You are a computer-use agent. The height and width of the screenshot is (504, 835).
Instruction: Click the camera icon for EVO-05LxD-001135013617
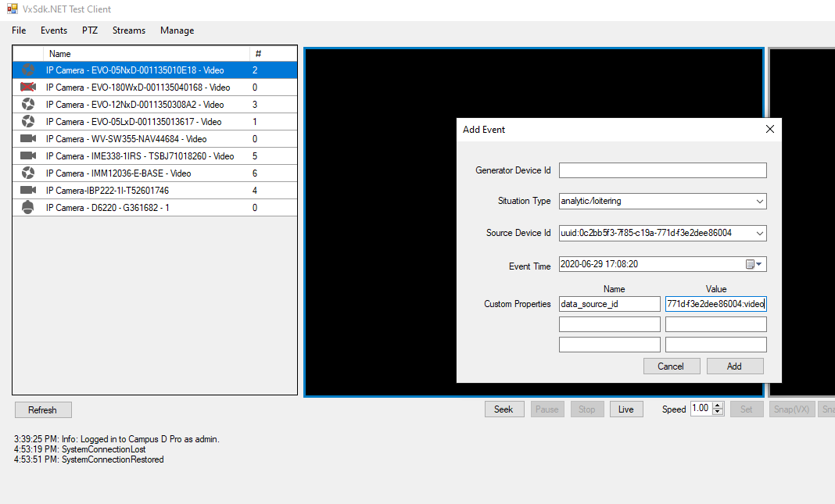coord(27,121)
